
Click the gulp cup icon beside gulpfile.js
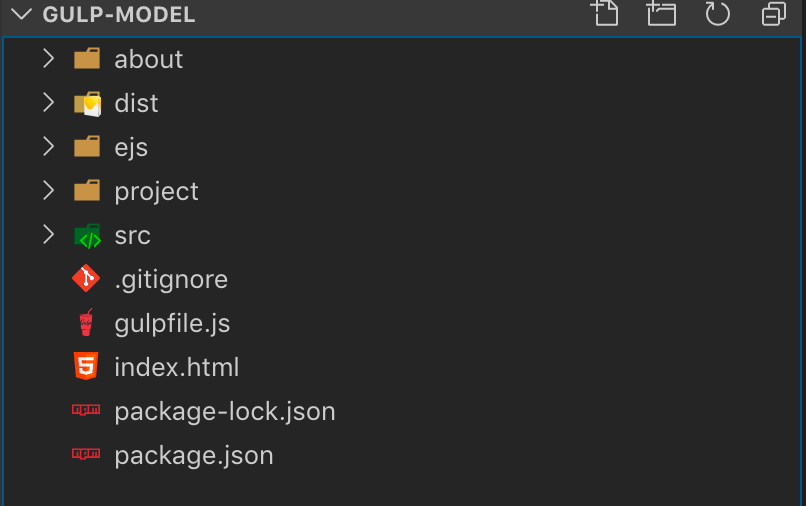pos(86,322)
